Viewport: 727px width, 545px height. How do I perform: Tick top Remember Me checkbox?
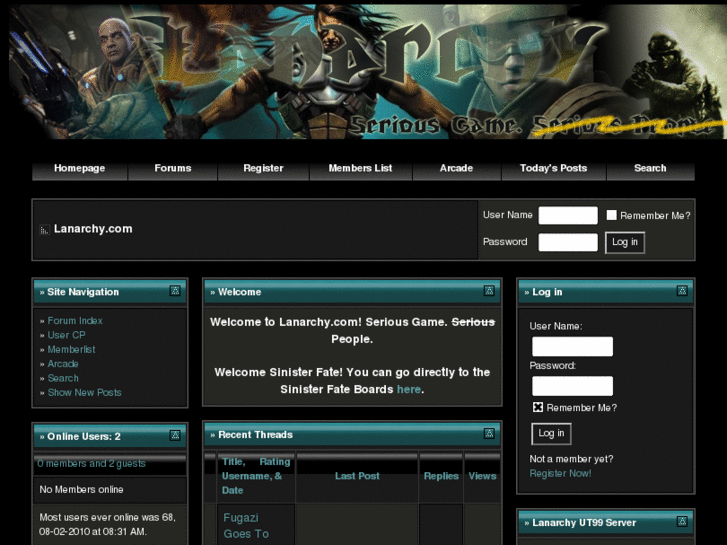click(612, 215)
